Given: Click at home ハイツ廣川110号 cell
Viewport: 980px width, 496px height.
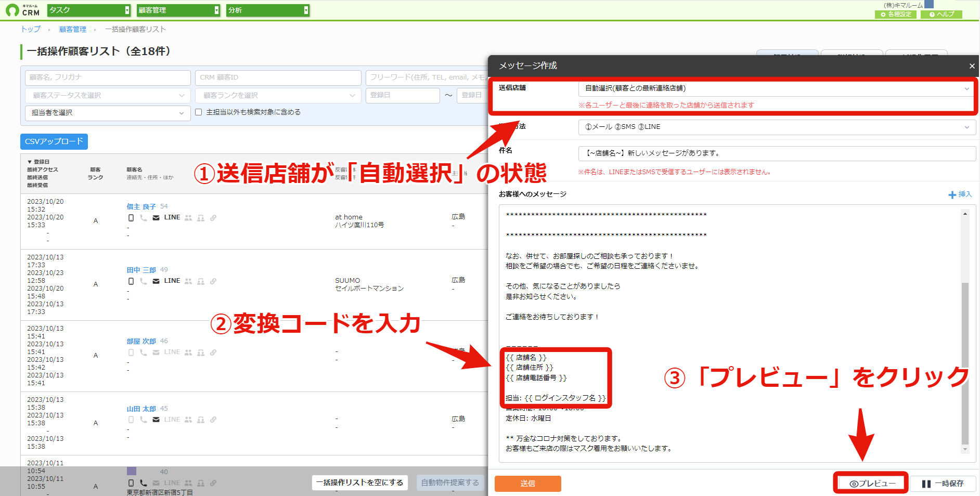Looking at the screenshot, I should 359,221.
